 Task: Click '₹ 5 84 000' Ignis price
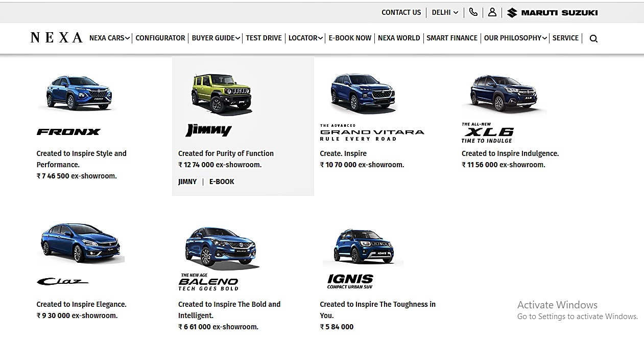click(x=337, y=327)
